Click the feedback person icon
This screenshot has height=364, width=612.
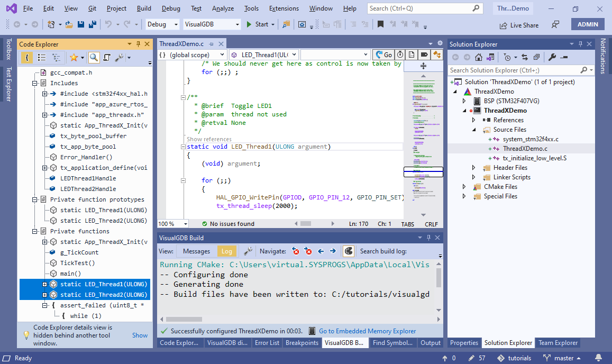[555, 25]
